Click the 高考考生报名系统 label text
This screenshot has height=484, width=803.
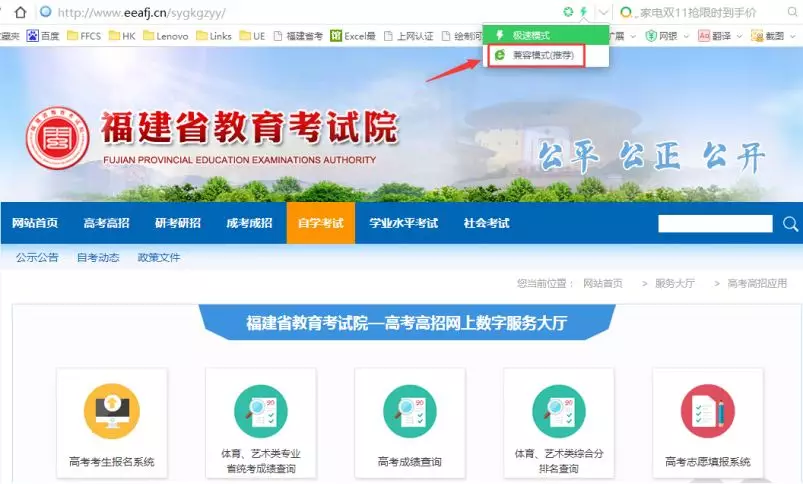[112, 461]
